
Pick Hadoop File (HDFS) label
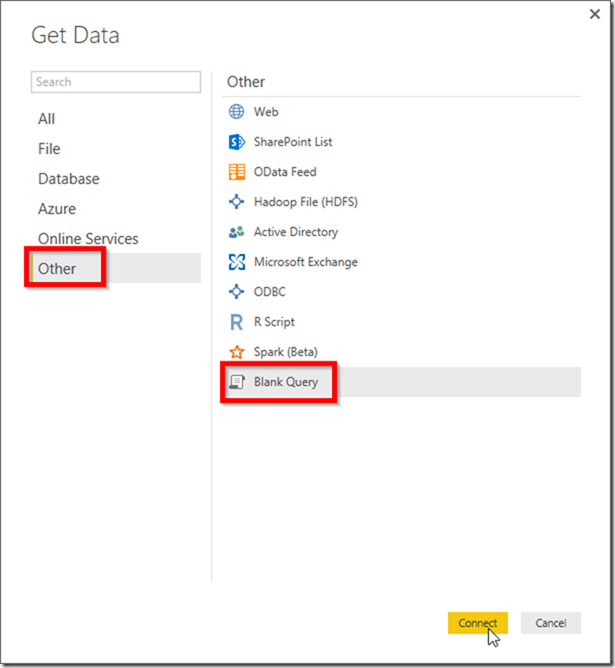tap(306, 202)
